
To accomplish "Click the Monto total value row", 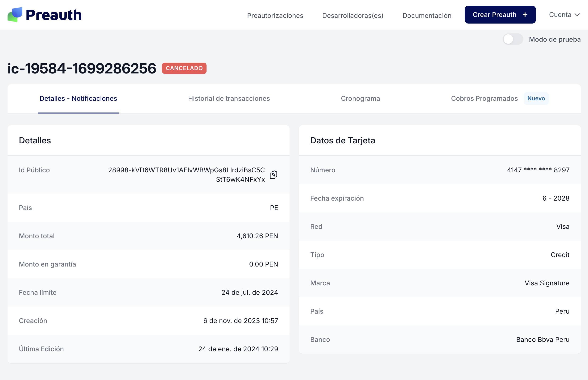I will click(258, 236).
